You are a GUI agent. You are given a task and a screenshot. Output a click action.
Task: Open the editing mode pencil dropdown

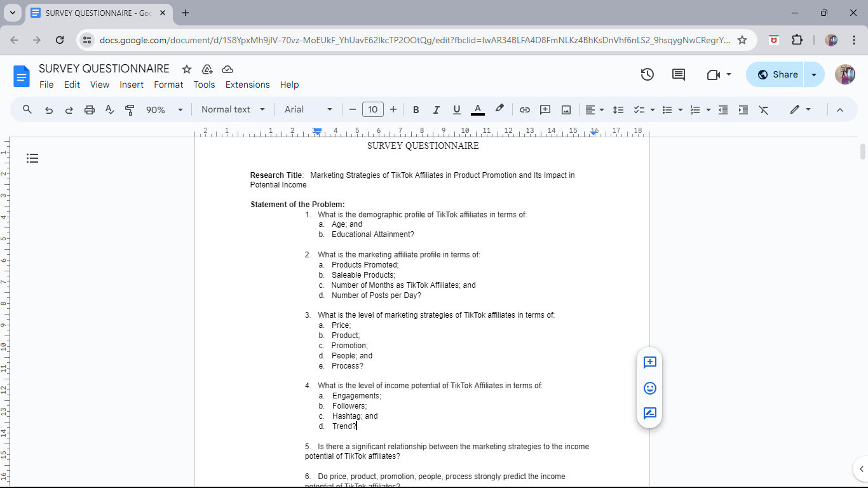pos(800,109)
